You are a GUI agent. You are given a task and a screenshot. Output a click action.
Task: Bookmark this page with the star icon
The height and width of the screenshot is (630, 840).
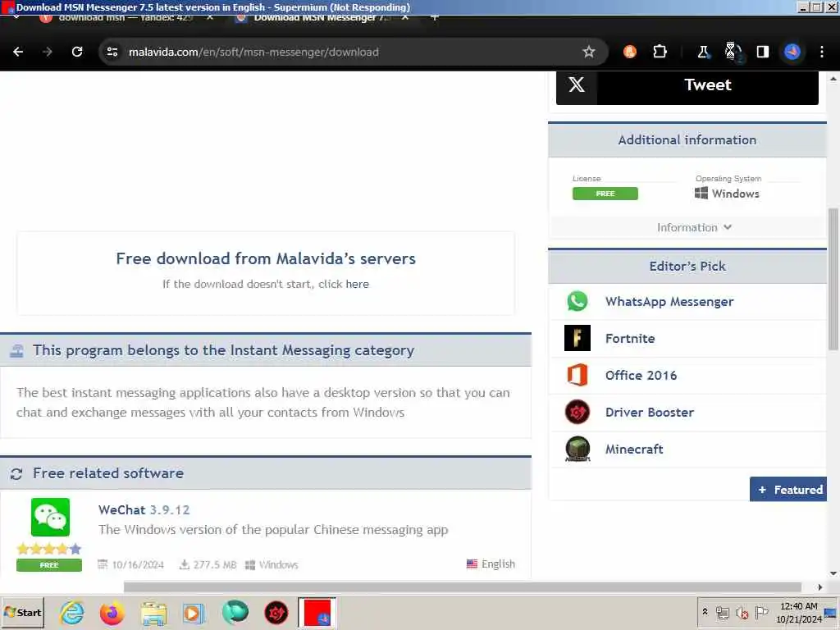(x=589, y=52)
